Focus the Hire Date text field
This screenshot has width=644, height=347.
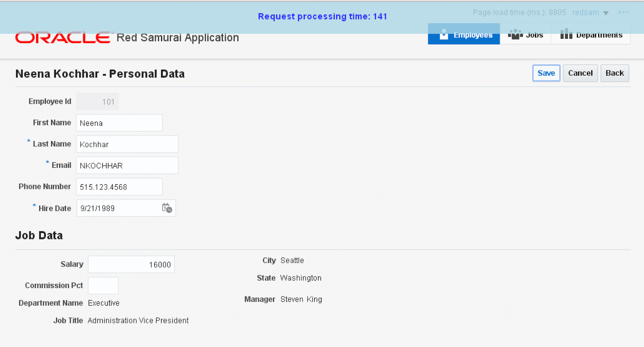pos(119,208)
